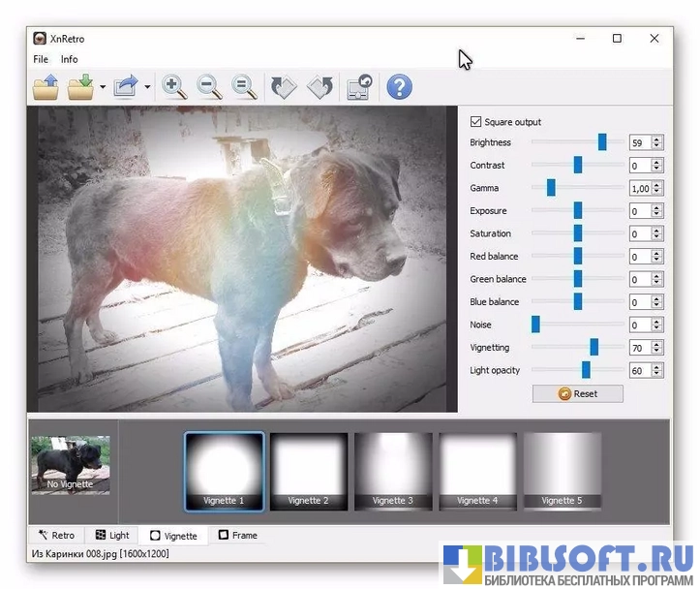
Task: Click the Save image folder icon
Action: point(81,87)
